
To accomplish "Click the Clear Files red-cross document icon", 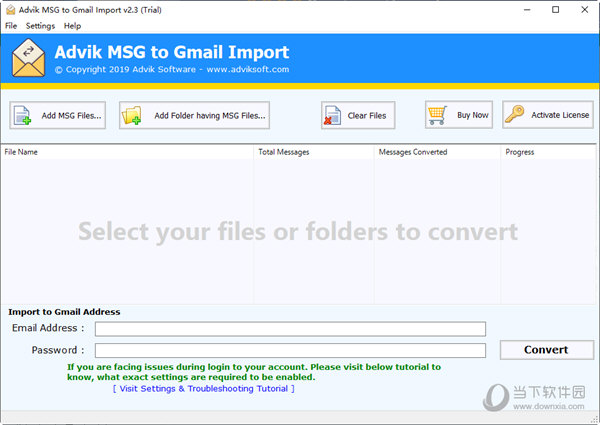I will click(332, 116).
